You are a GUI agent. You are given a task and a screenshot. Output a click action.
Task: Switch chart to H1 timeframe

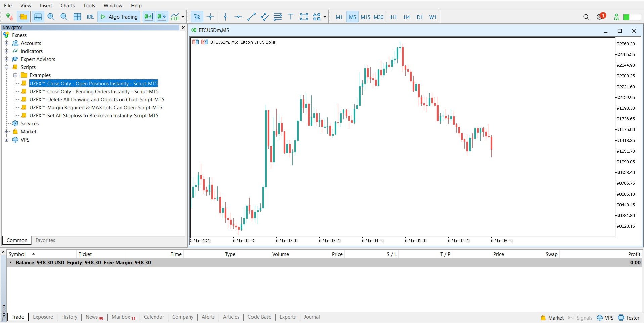394,17
